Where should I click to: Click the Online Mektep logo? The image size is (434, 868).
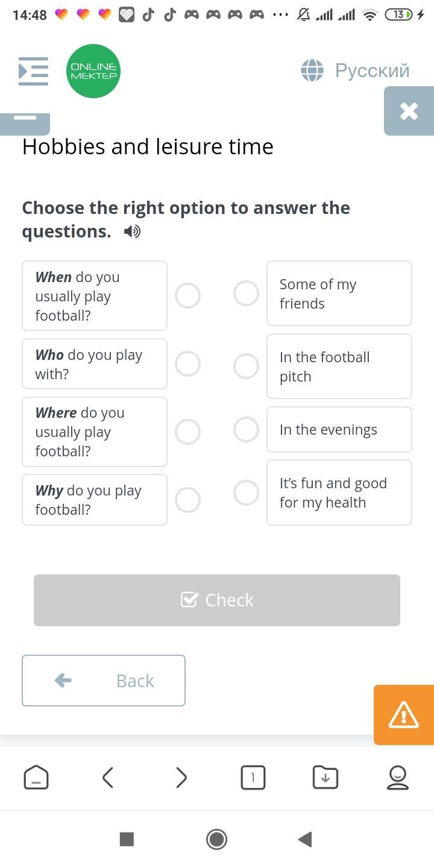pos(93,71)
